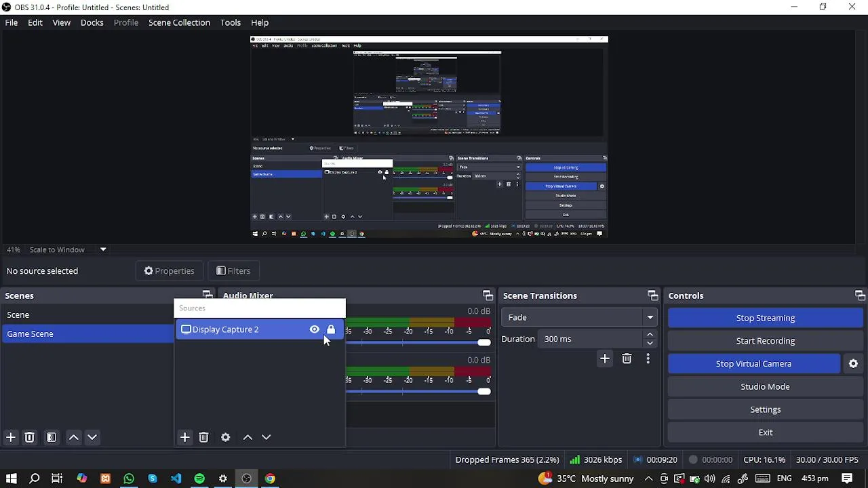Click the preview canvas
Image resolution: width=868 pixels, height=488 pixels.
tap(429, 138)
